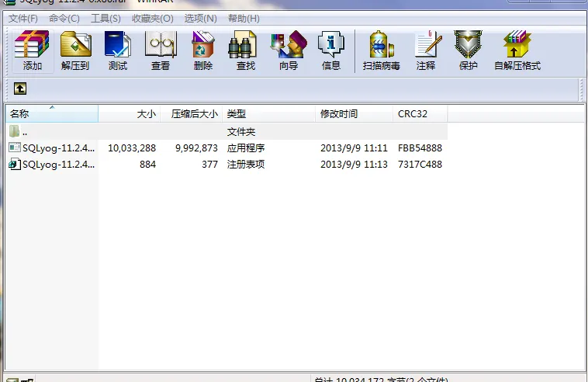Sort by CRC32 column header

pyautogui.click(x=420, y=113)
